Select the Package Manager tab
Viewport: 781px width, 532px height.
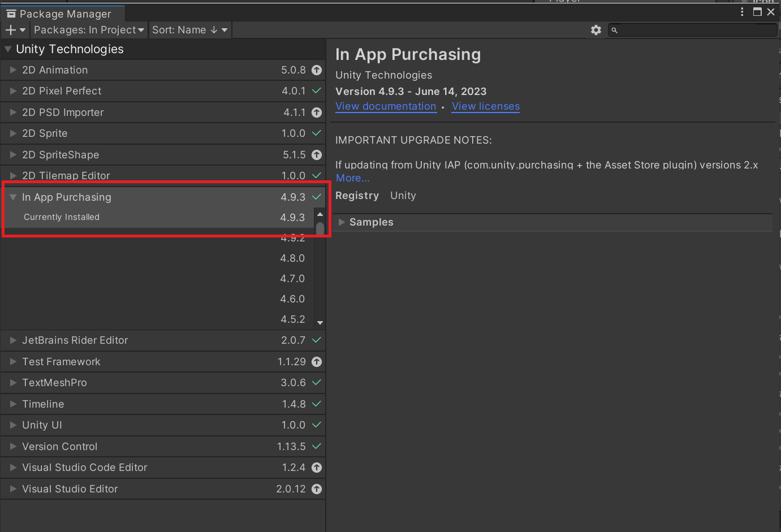pyautogui.click(x=62, y=14)
